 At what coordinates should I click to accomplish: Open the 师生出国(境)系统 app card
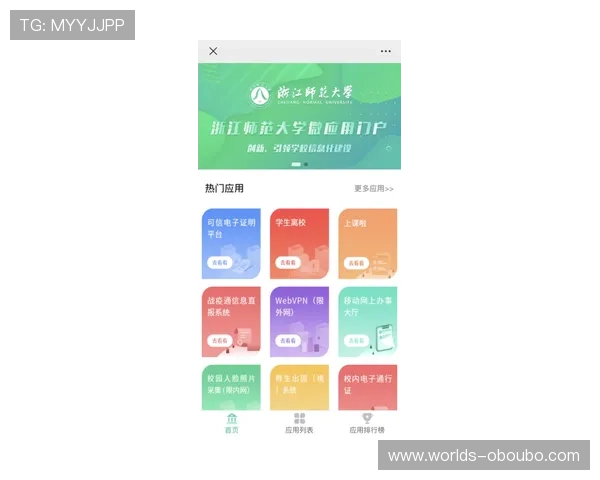pyautogui.click(x=299, y=387)
